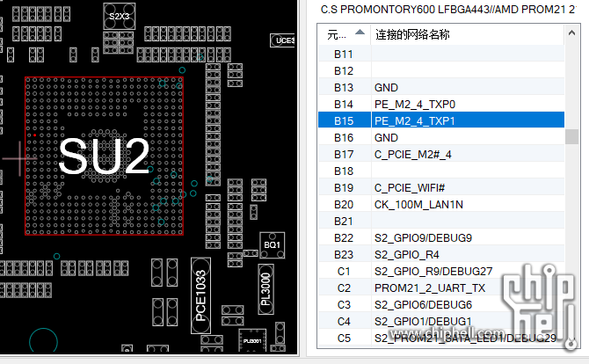Select the SU2 chip on the board
The height and width of the screenshot is (364, 589).
(x=104, y=156)
